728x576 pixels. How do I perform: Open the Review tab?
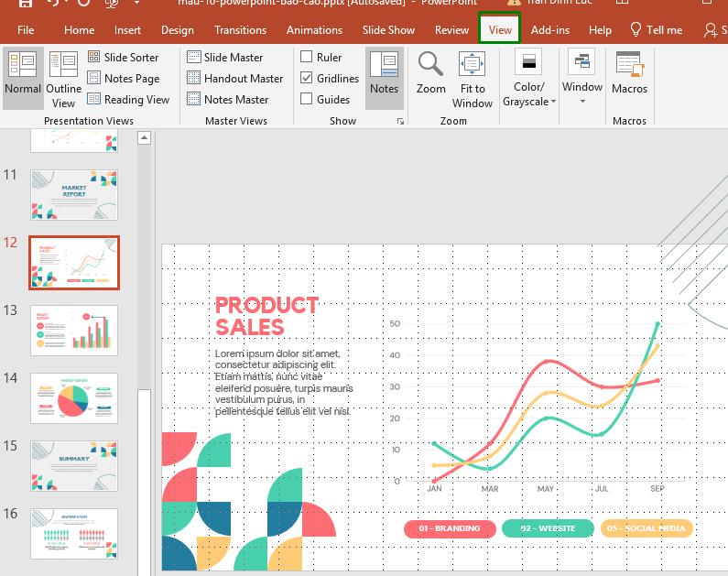coord(451,30)
